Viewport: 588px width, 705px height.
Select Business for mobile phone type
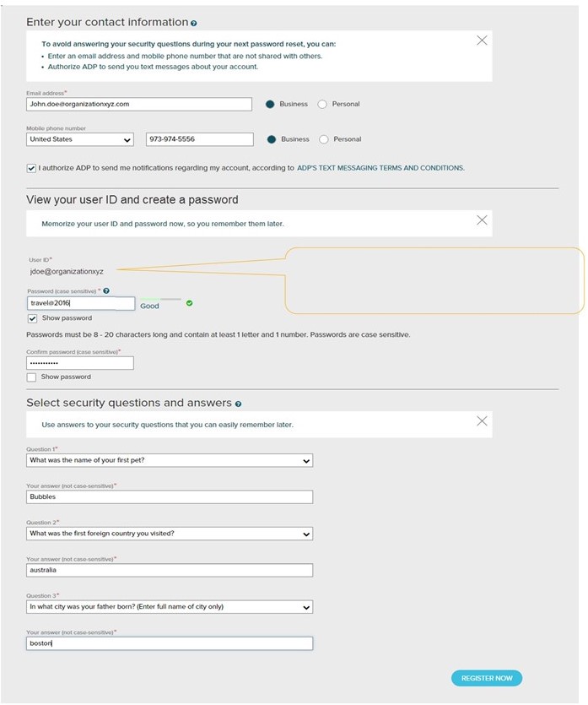[270, 139]
